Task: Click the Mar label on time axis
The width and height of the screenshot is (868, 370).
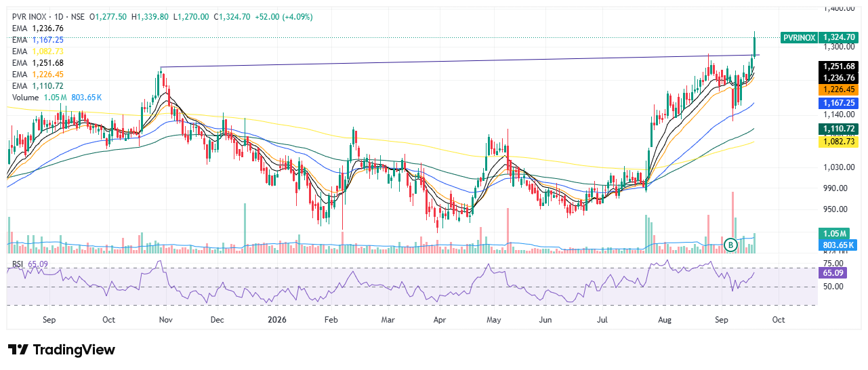Action: pyautogui.click(x=388, y=318)
